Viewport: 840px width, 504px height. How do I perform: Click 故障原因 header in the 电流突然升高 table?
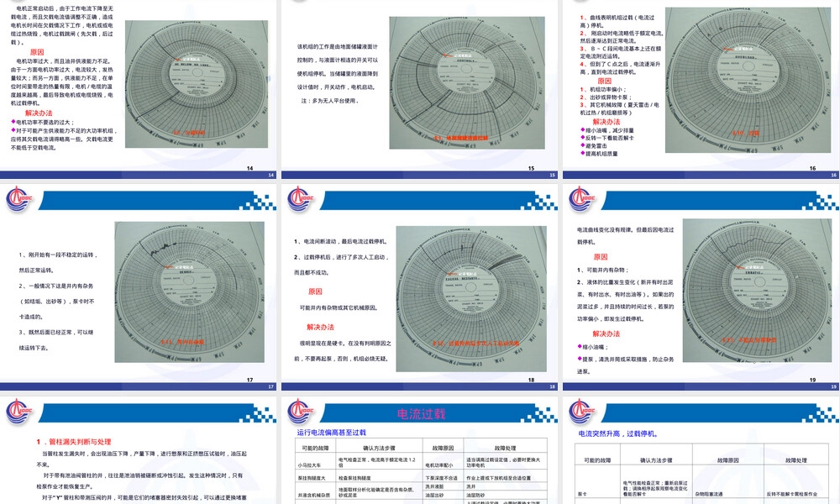coord(728,460)
